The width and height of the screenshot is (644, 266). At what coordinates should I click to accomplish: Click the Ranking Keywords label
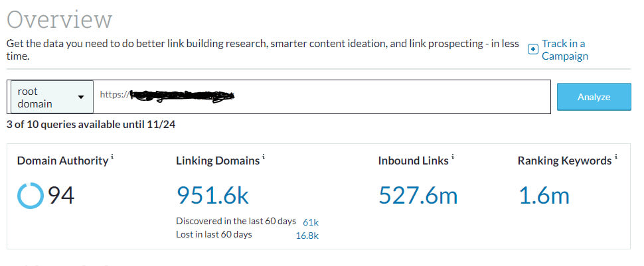click(x=564, y=161)
